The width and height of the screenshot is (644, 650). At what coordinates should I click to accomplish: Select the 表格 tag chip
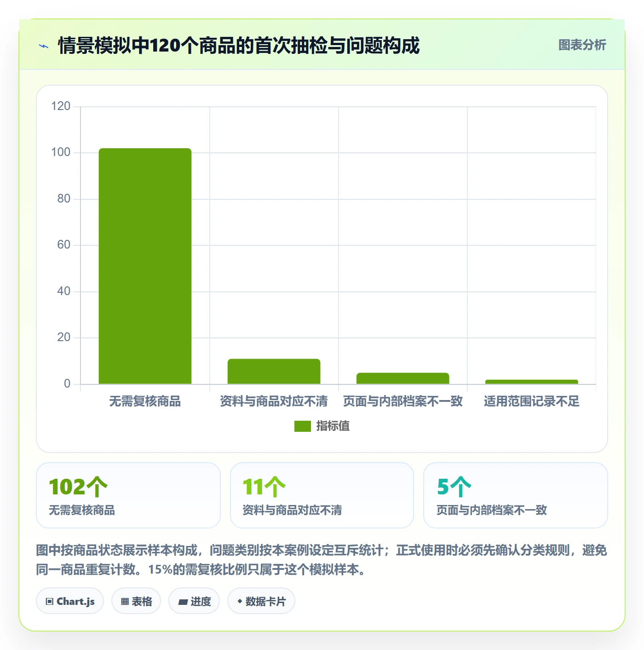(x=136, y=601)
